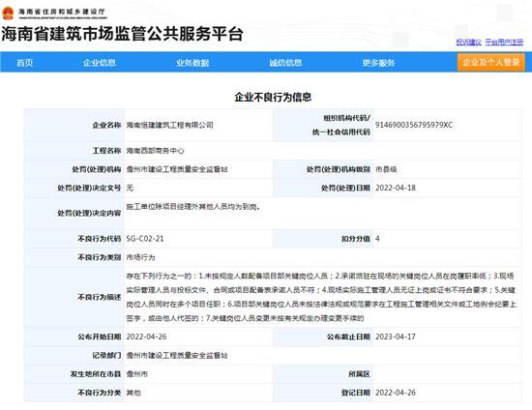
Task: Open the 平台用户注册 link
Action: (504, 42)
